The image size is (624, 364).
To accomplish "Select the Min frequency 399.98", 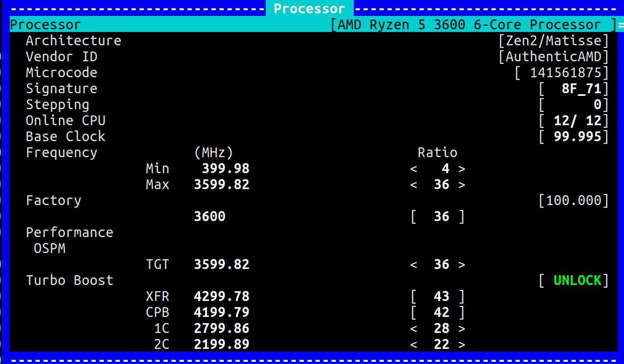I will [x=225, y=169].
